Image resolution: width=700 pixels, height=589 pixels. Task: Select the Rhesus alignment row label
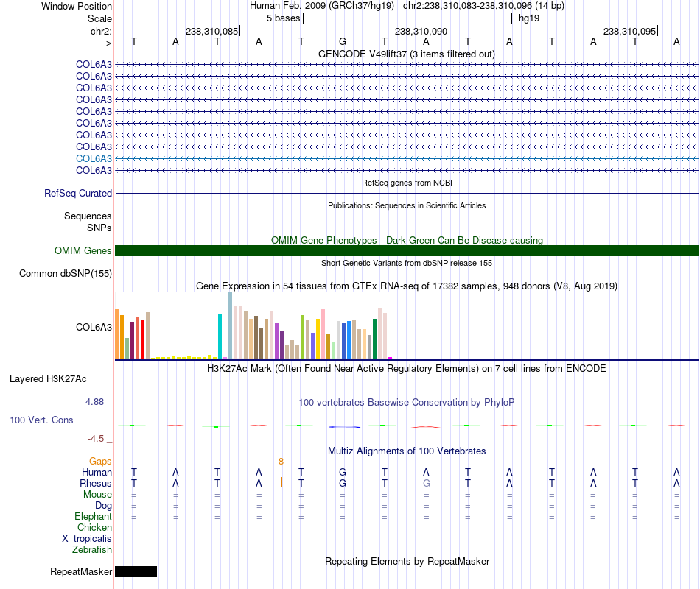tap(96, 483)
